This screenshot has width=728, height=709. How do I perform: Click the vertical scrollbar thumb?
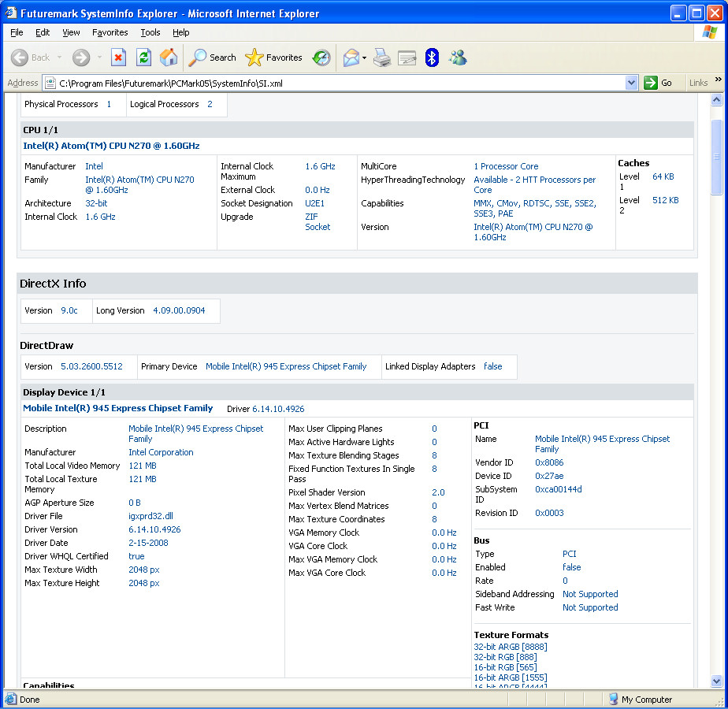pyautogui.click(x=716, y=157)
